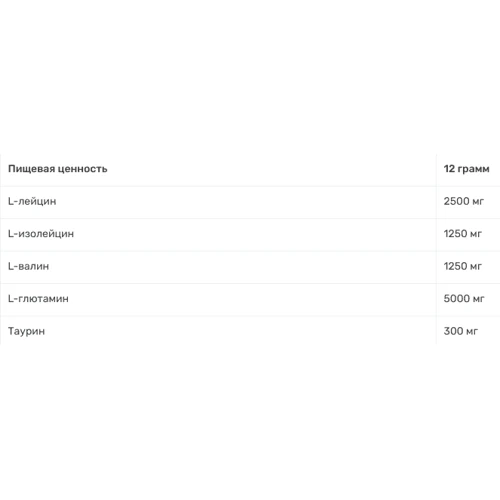The image size is (500, 500).
Task: Click the мг unit in L-изолейцин row
Action: point(476,234)
